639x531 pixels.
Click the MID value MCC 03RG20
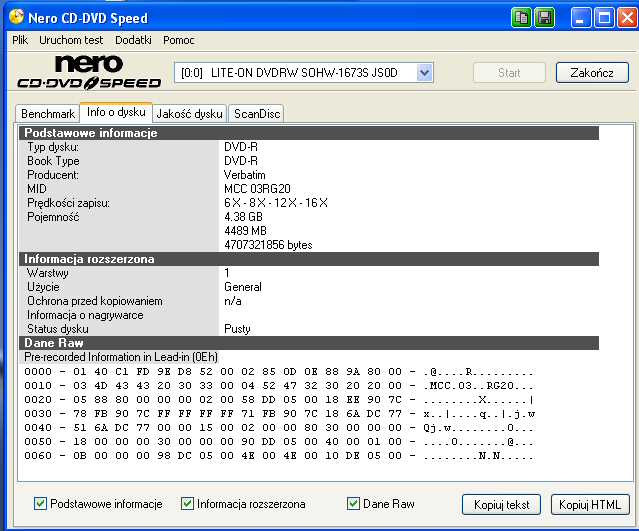[x=257, y=189]
